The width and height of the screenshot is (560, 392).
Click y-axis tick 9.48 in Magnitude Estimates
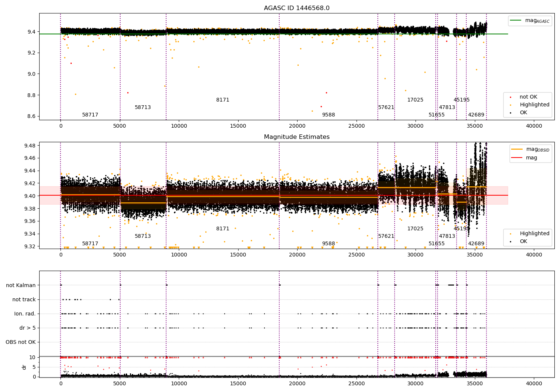tap(30, 146)
